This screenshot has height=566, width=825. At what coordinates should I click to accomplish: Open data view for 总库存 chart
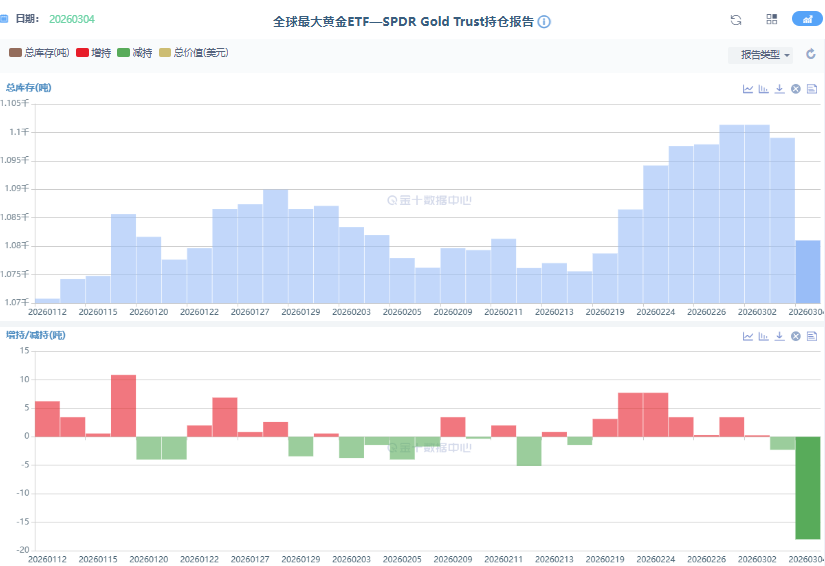tap(812, 89)
